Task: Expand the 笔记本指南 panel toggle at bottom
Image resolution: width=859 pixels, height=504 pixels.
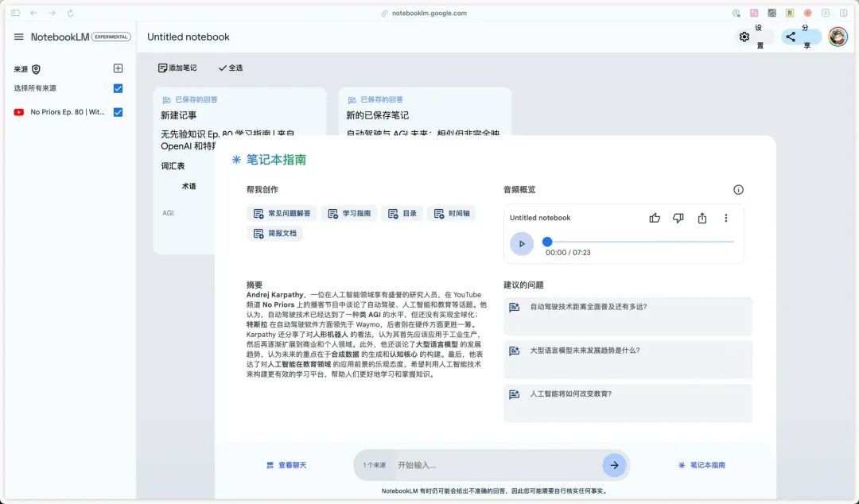Action: 702,465
